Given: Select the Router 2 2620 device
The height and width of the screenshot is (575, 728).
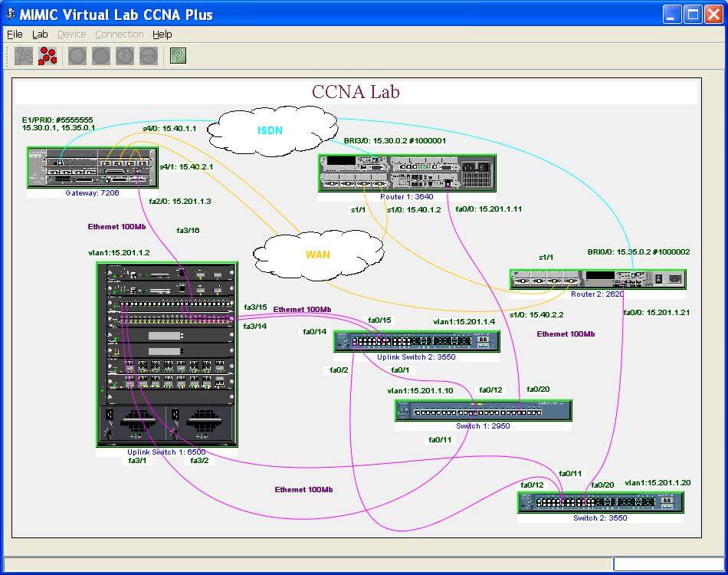Looking at the screenshot, I should [598, 279].
